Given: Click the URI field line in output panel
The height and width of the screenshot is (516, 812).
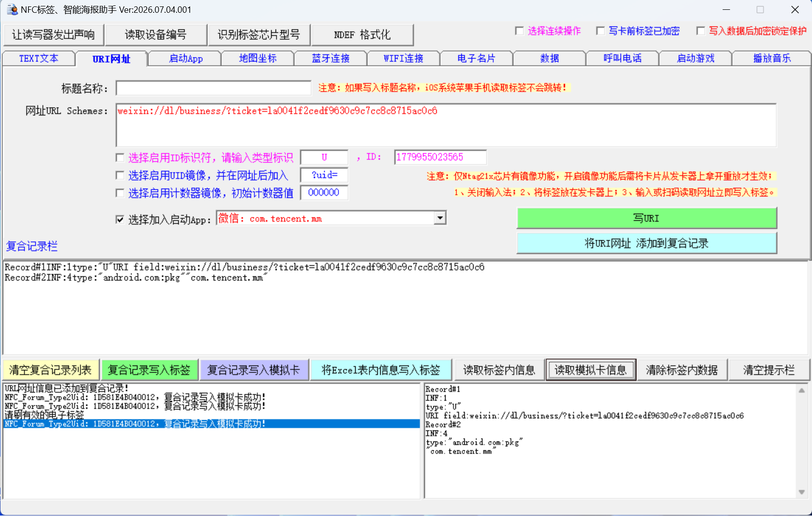Looking at the screenshot, I should coord(585,416).
